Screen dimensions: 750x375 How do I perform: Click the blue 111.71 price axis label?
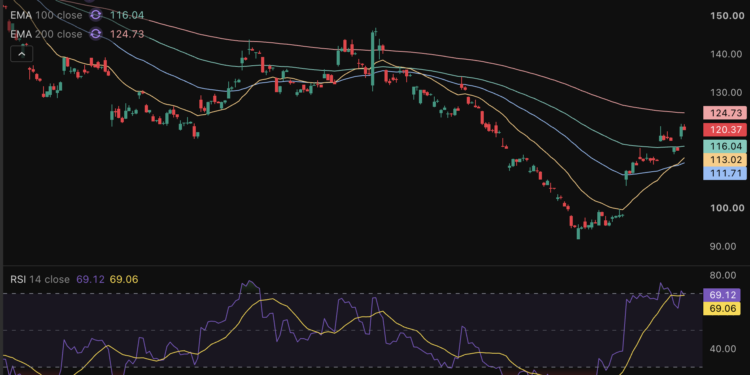click(725, 173)
